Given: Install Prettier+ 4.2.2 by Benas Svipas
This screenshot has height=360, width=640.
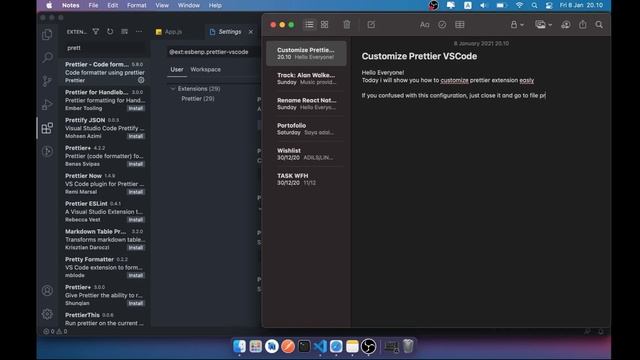Looking at the screenshot, I should [136, 164].
